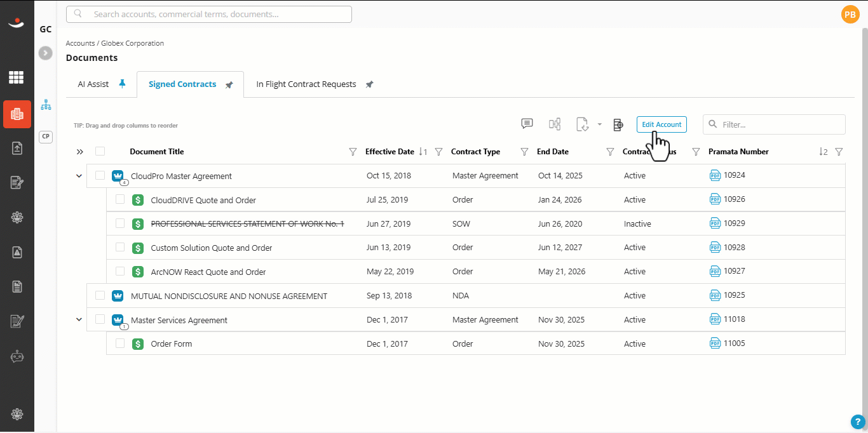The width and height of the screenshot is (868, 433).
Task: Click the Contract Type column header
Action: pos(475,152)
